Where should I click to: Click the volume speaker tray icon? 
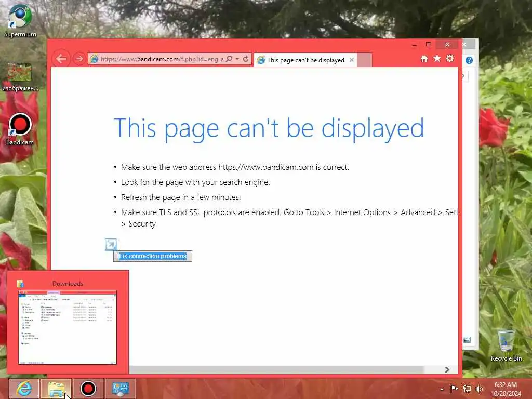(479, 389)
